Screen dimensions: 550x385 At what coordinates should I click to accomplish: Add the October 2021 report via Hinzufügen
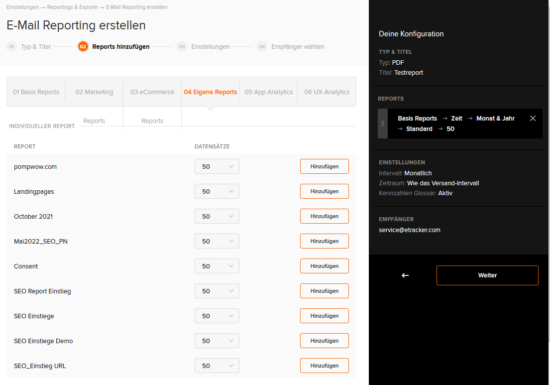click(x=324, y=216)
